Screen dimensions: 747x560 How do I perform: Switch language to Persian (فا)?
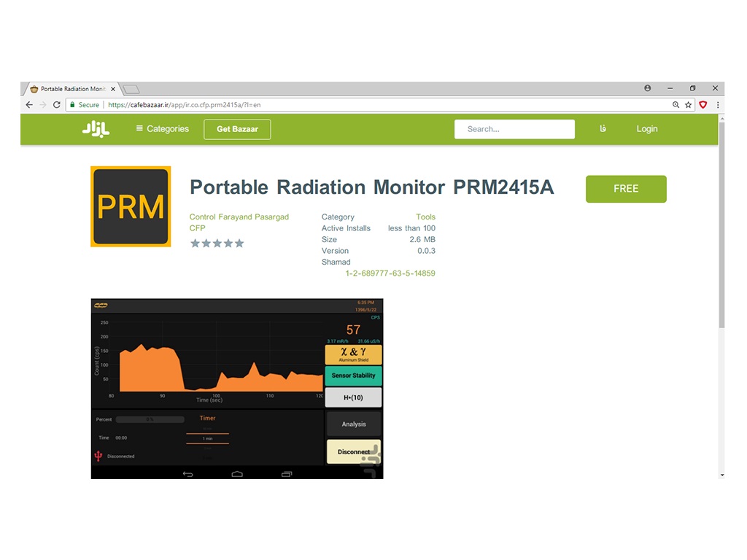(603, 128)
